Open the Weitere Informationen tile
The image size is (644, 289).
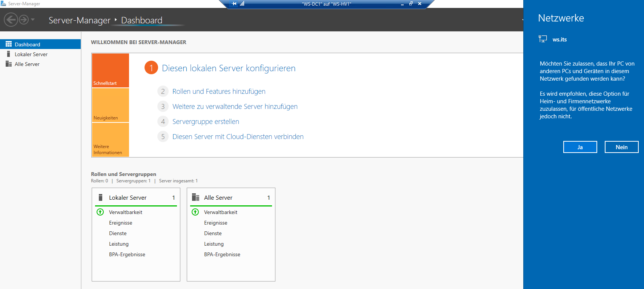(x=111, y=140)
